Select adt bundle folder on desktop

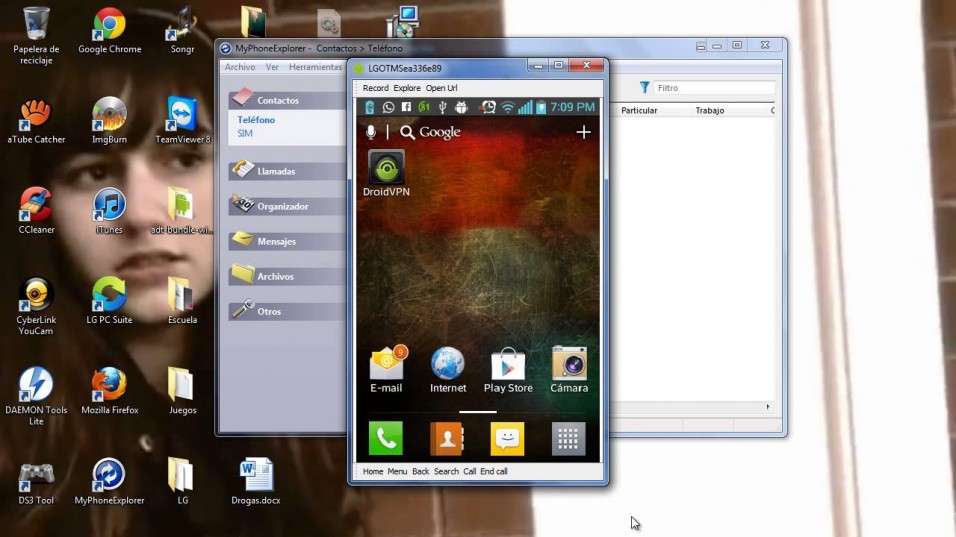(x=182, y=211)
